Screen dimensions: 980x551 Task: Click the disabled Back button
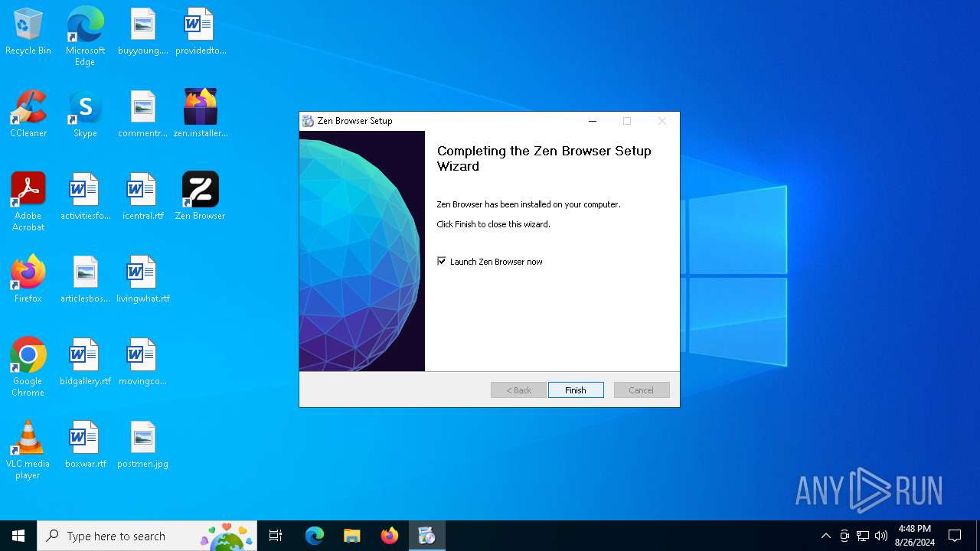[x=518, y=390]
